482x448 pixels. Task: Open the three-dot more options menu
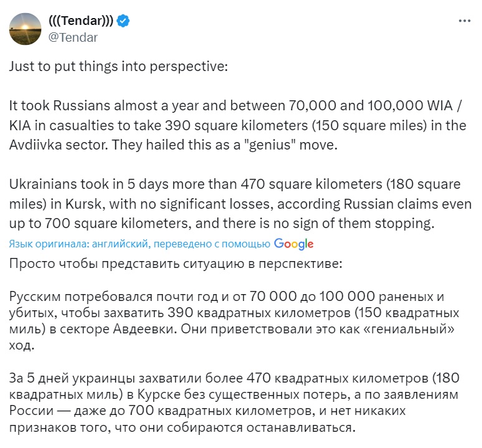[x=465, y=21]
